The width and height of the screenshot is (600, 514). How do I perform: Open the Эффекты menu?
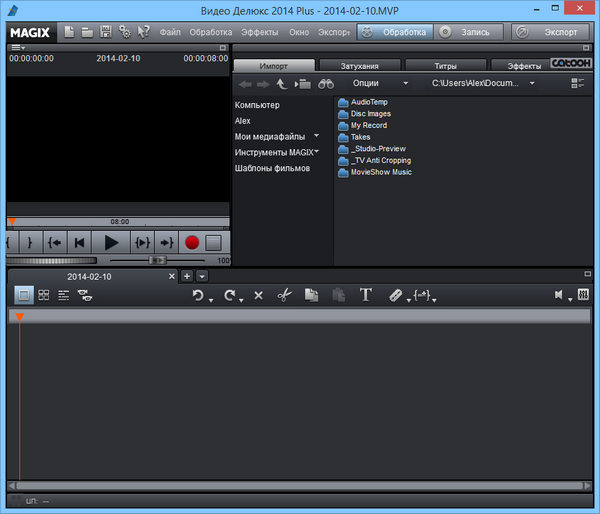click(260, 32)
